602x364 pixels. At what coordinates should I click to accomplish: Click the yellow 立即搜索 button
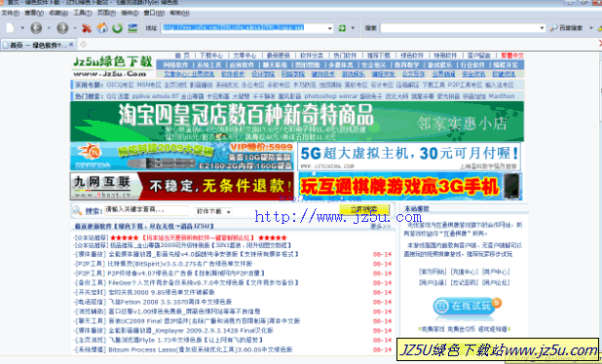[x=364, y=209]
